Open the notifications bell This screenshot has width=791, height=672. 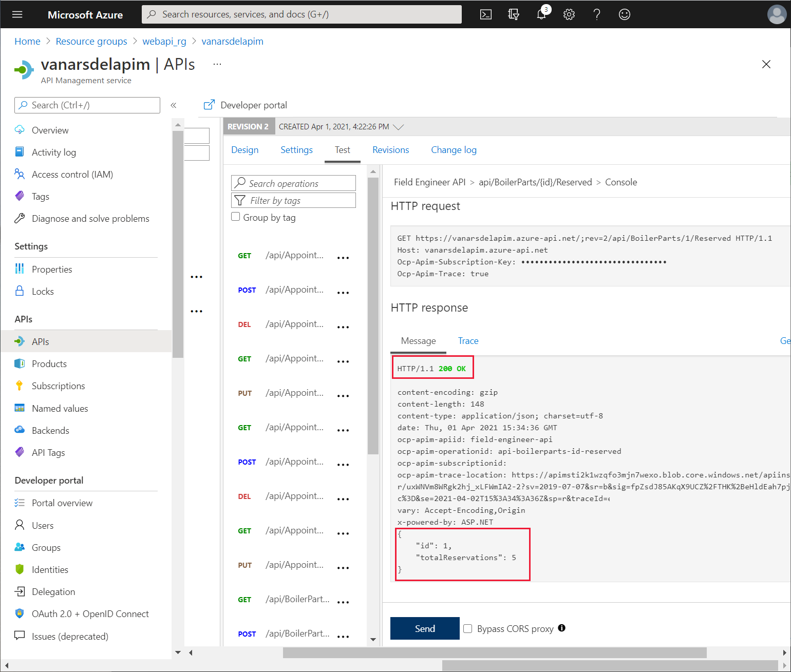coord(541,14)
